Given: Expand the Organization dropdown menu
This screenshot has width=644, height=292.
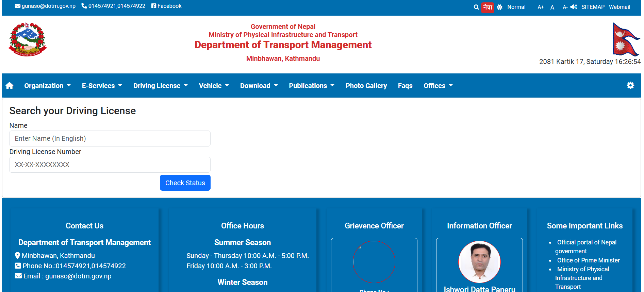Looking at the screenshot, I should point(47,86).
